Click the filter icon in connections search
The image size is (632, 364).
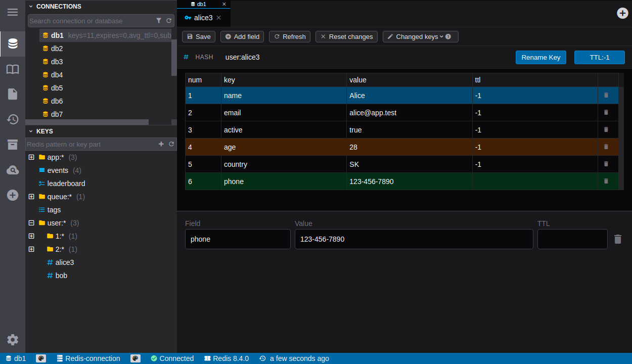[159, 21]
